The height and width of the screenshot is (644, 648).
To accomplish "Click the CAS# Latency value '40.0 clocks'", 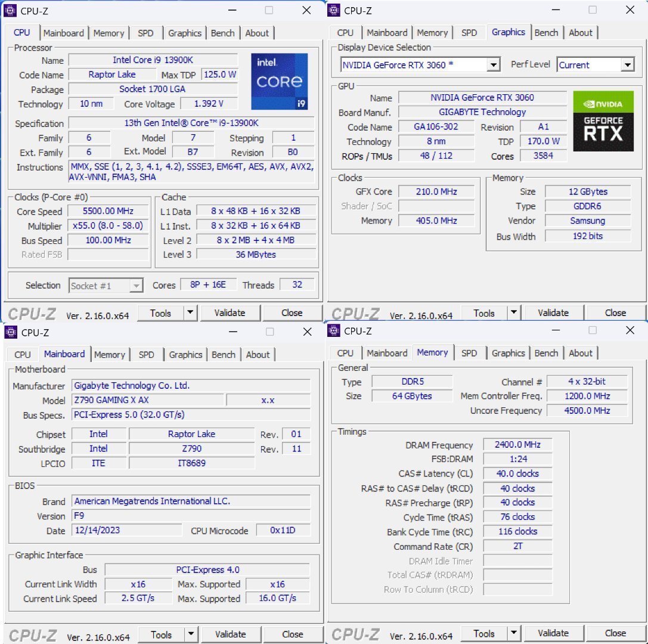I will click(518, 473).
